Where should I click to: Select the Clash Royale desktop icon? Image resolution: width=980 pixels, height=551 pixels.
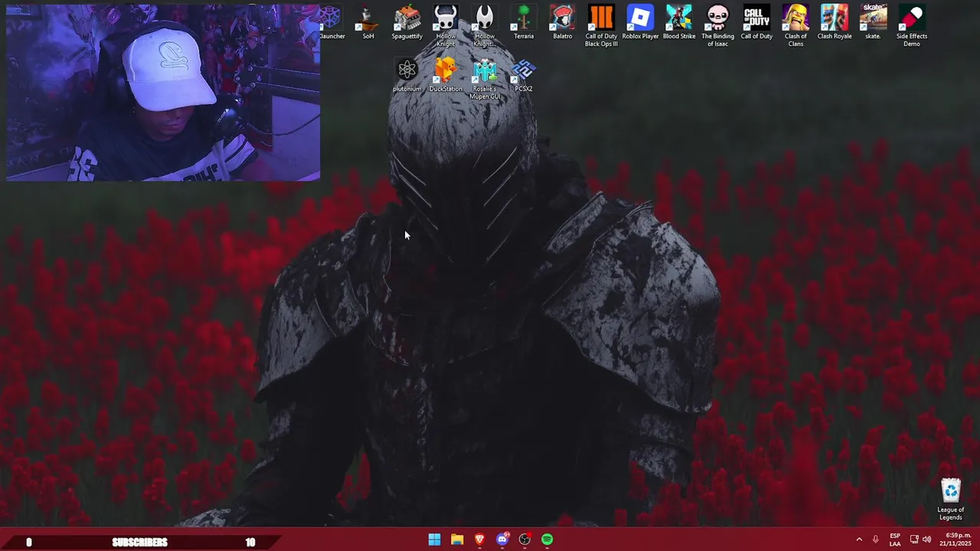(835, 23)
